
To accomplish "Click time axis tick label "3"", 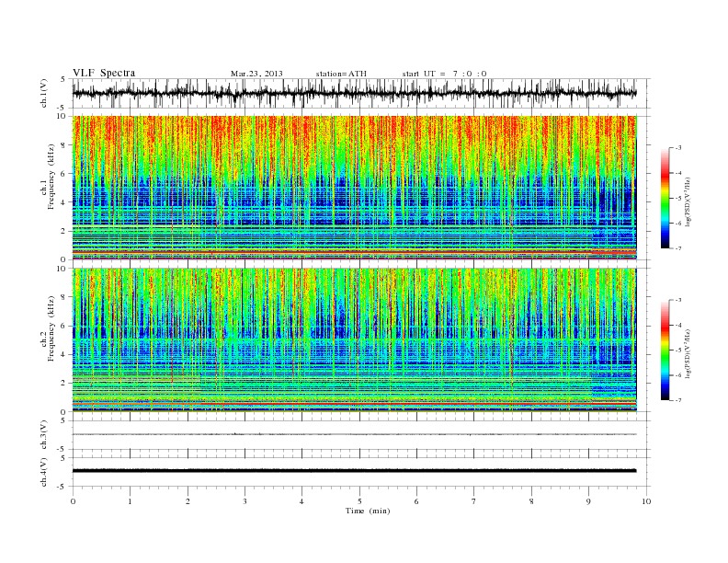I will 245,501.
